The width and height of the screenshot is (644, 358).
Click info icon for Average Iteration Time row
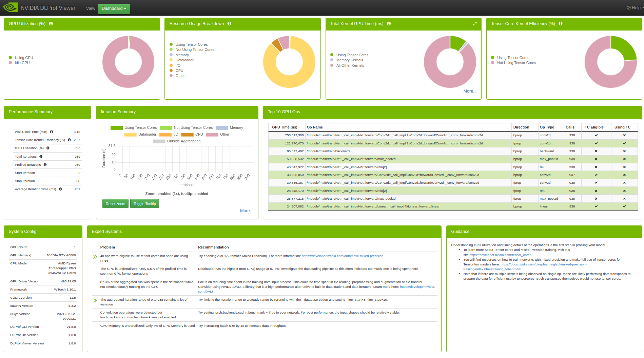pos(60,189)
